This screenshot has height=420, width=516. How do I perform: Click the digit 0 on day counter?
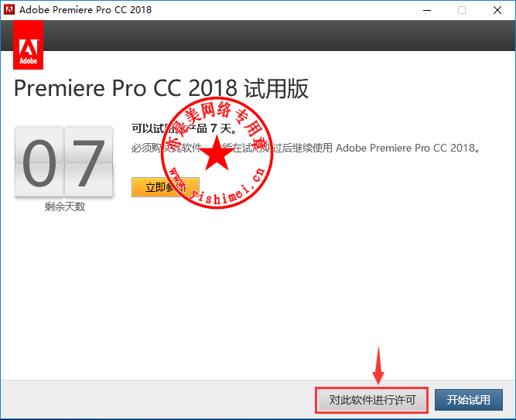(39, 162)
